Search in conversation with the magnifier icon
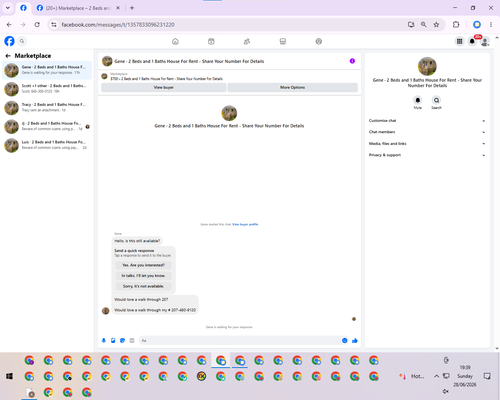The image size is (500, 400). (x=436, y=100)
